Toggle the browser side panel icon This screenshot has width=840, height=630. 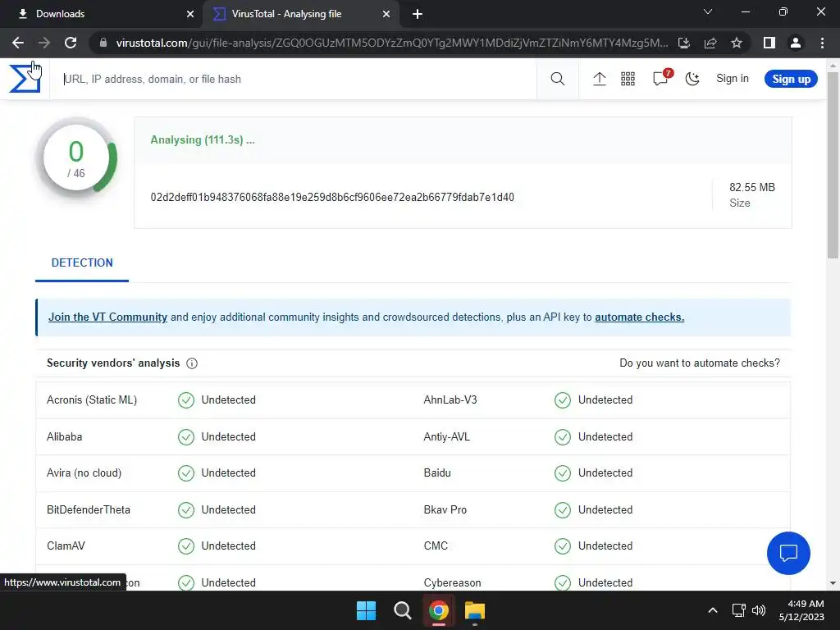(769, 43)
